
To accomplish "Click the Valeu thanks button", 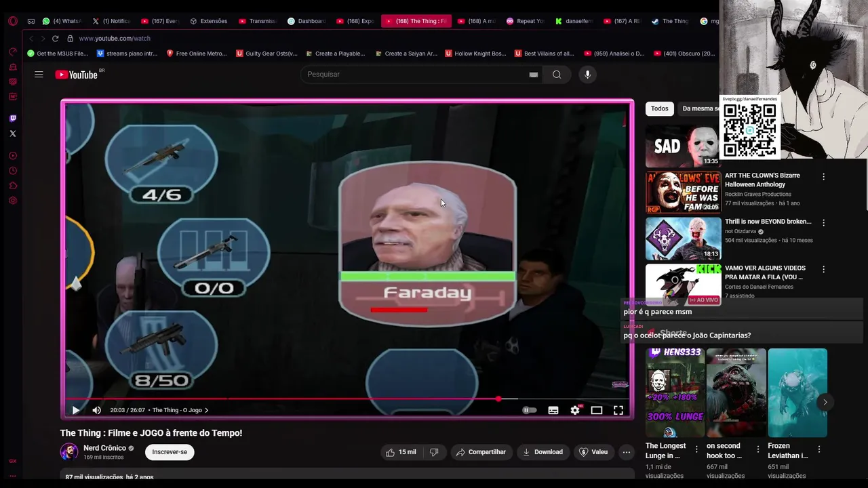I will [x=593, y=452].
